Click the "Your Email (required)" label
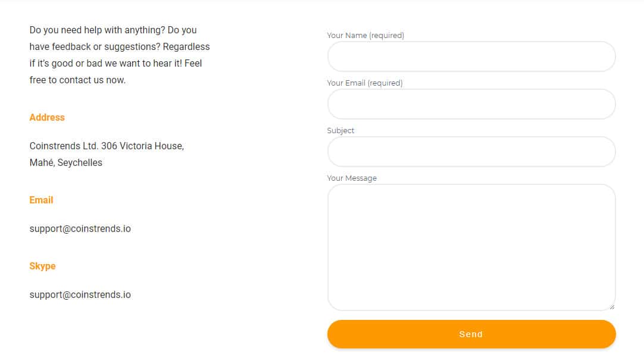 point(365,83)
